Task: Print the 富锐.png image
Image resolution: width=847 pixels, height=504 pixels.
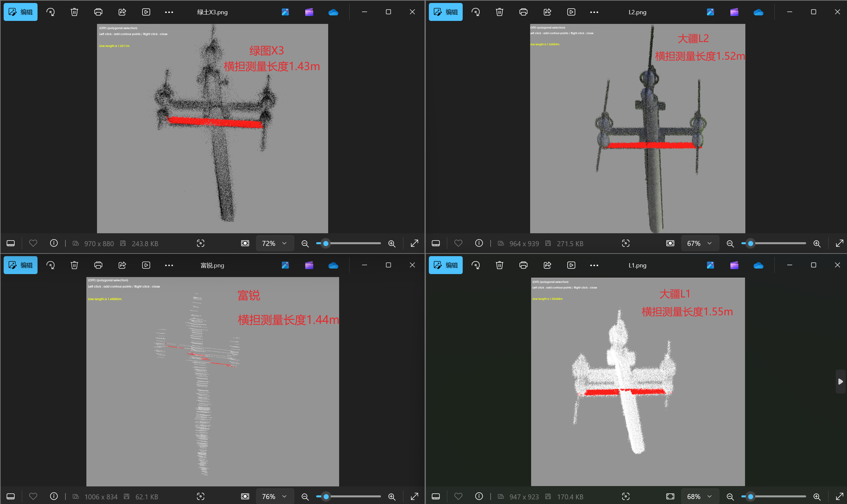Action: [x=98, y=265]
